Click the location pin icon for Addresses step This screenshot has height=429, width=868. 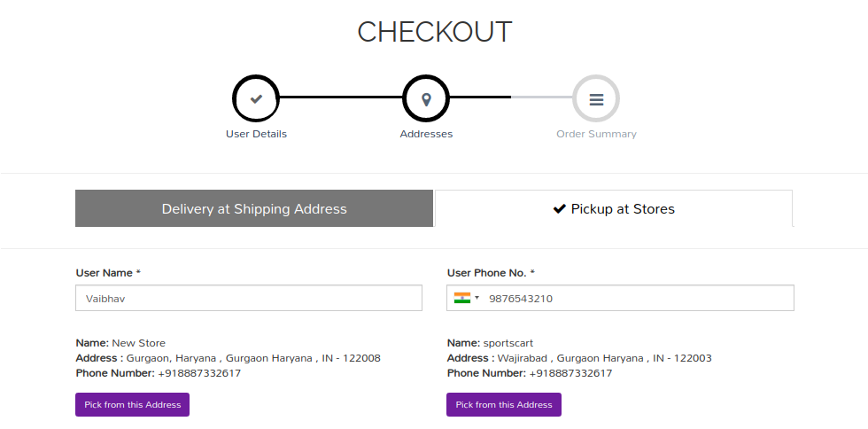click(x=426, y=99)
